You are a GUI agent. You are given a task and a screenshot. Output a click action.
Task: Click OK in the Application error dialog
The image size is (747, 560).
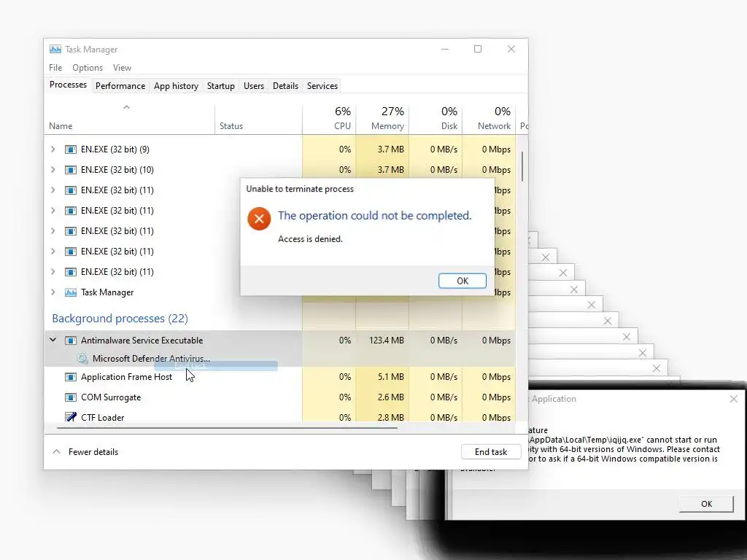click(706, 504)
